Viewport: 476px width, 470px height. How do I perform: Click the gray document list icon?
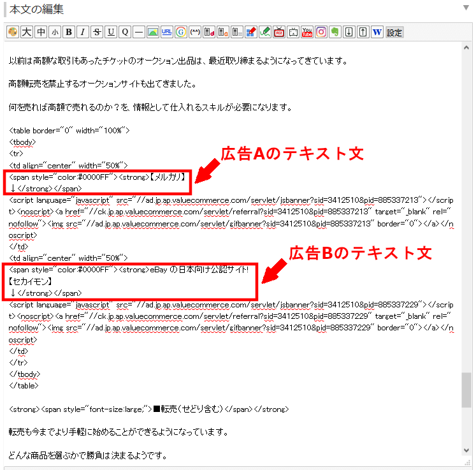coord(237,32)
